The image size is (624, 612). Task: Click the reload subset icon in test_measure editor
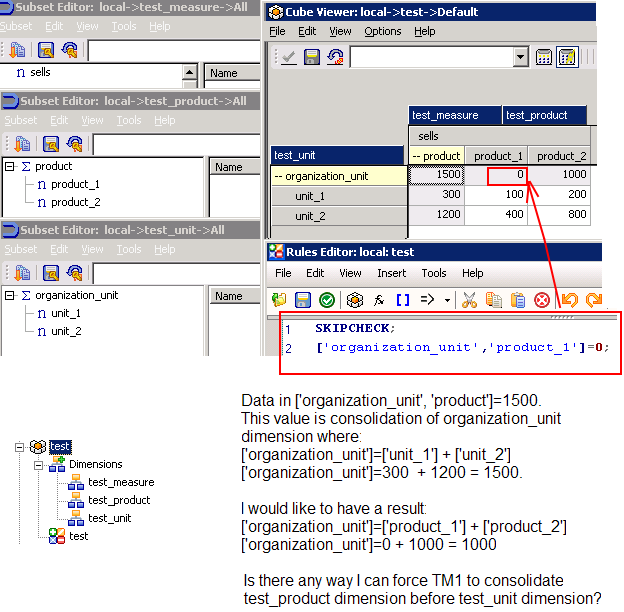(70, 50)
